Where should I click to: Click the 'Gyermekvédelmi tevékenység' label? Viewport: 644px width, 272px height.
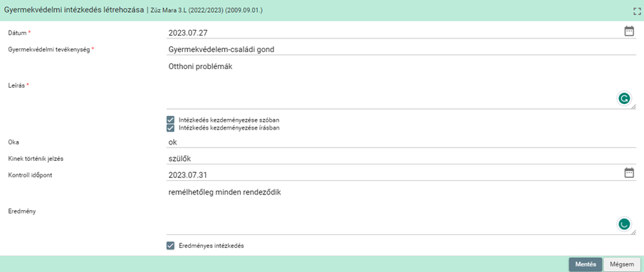[x=49, y=49]
